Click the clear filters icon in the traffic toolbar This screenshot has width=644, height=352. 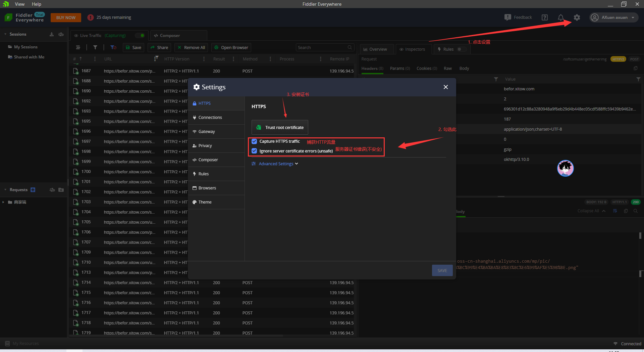point(113,47)
